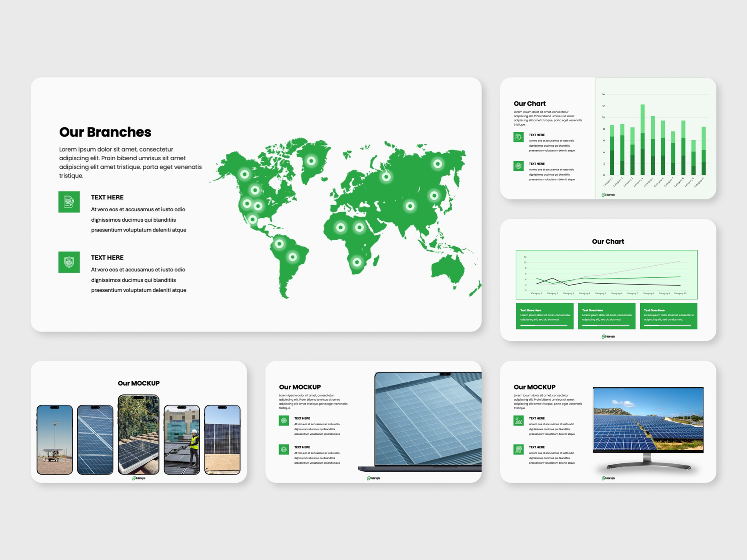Select Australia on the world map
747x560 pixels.
[448, 269]
